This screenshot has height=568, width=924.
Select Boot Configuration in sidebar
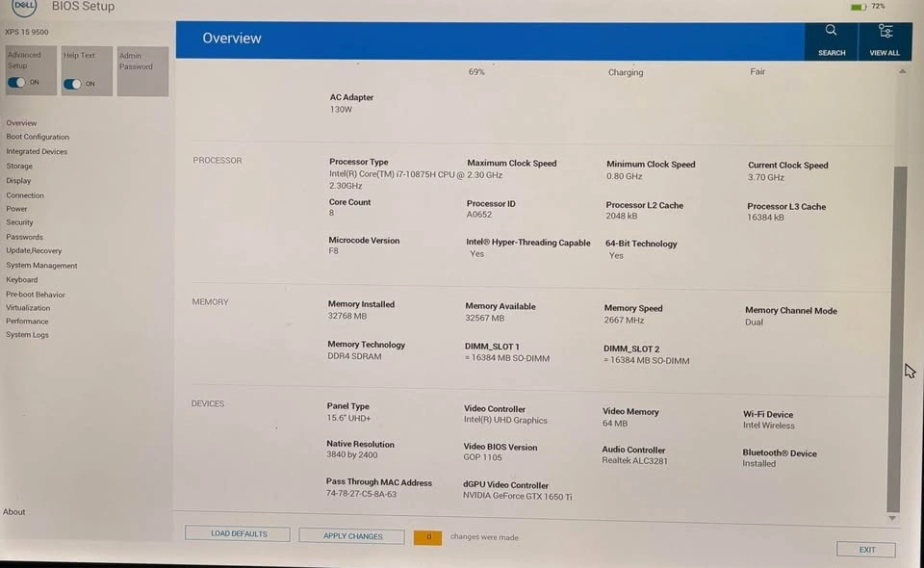(x=38, y=137)
